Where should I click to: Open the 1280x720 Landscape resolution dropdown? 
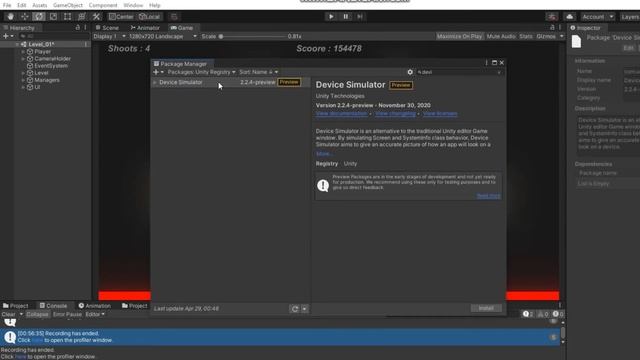[162, 36]
